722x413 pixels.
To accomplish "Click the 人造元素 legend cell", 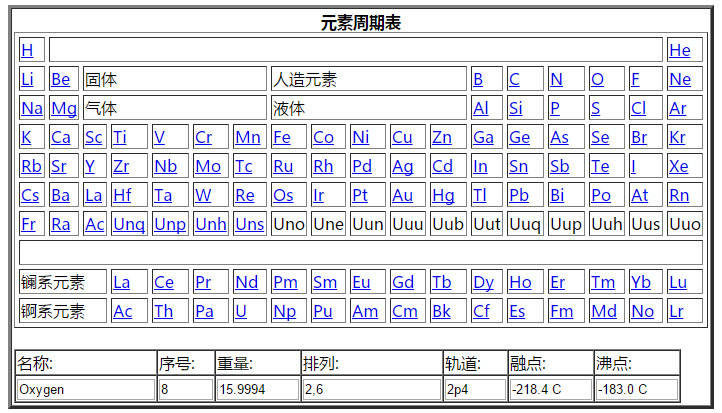I will (368, 79).
